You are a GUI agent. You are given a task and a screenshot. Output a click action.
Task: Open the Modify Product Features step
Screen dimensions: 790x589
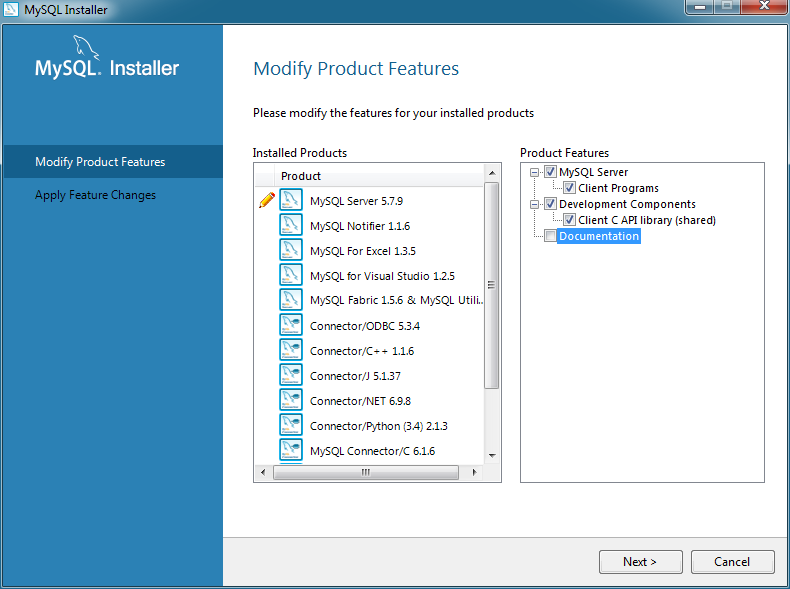(x=113, y=162)
